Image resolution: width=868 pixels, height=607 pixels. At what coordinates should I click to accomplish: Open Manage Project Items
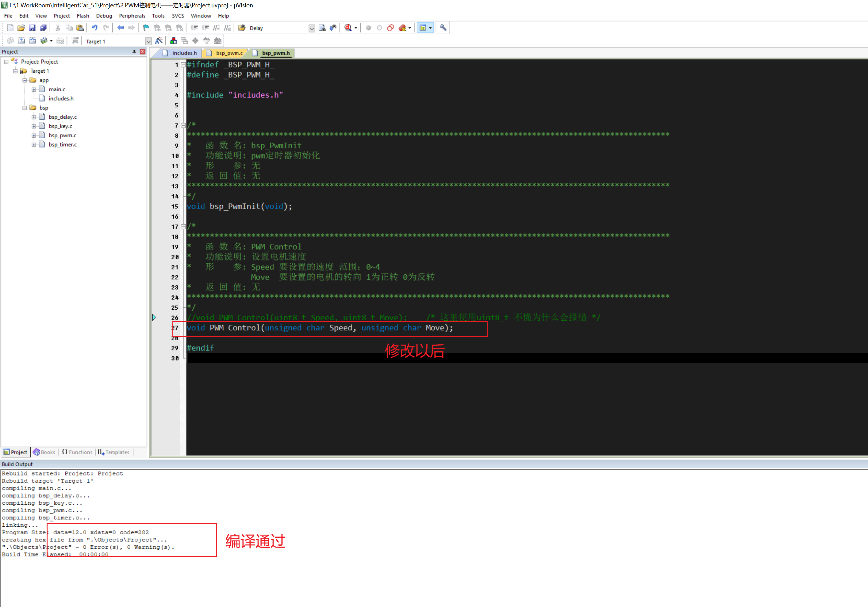(x=173, y=40)
